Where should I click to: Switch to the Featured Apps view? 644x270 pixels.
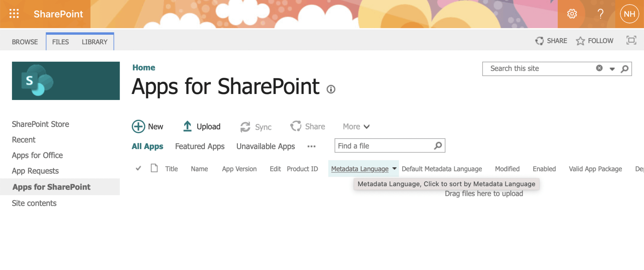[x=200, y=146]
